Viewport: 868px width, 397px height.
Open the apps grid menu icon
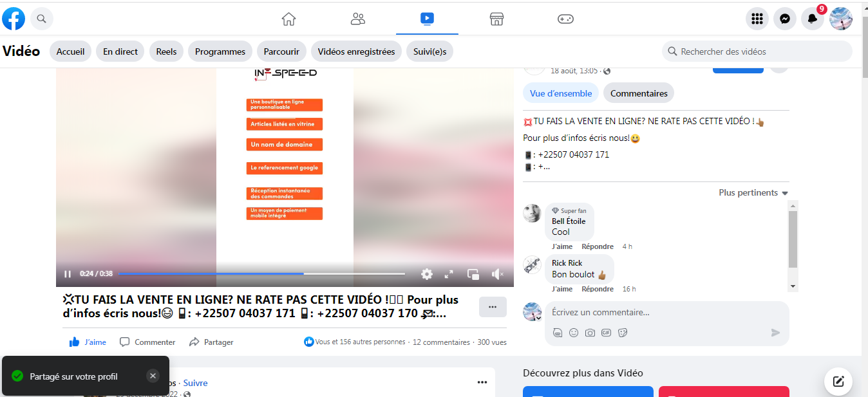(x=757, y=19)
